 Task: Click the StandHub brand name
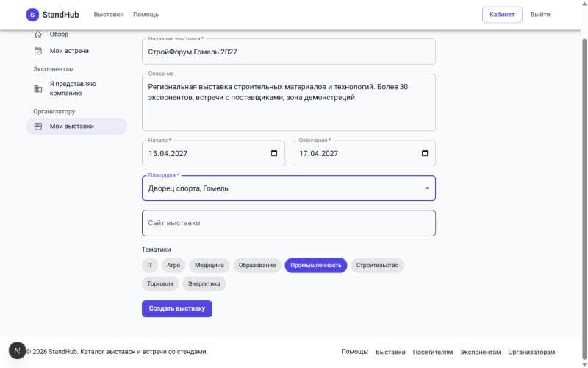point(61,15)
